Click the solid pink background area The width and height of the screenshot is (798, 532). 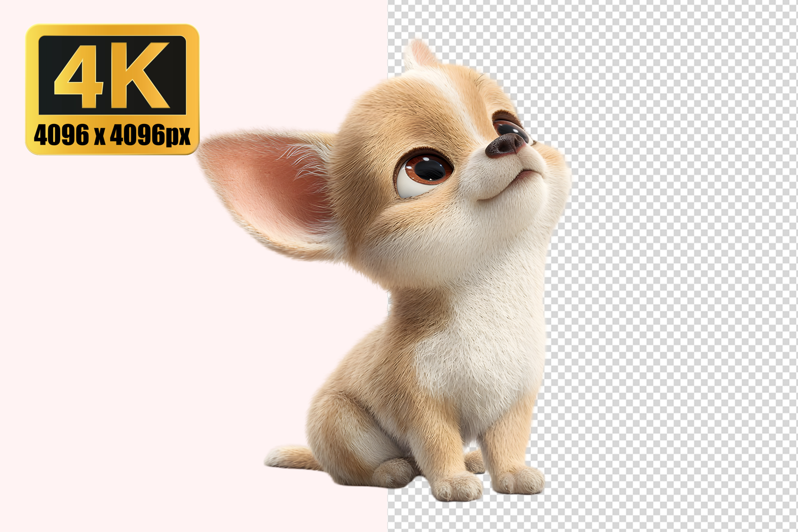133,346
